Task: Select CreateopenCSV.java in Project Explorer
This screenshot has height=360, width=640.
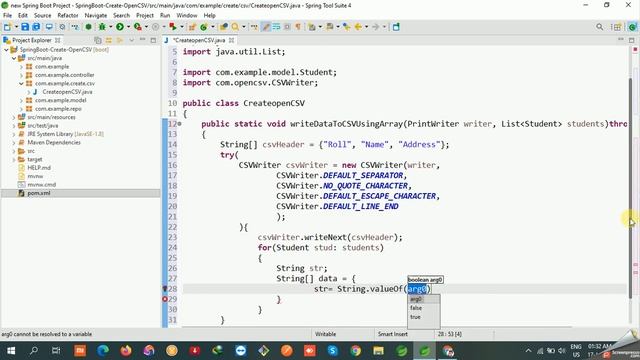Action: (67, 92)
